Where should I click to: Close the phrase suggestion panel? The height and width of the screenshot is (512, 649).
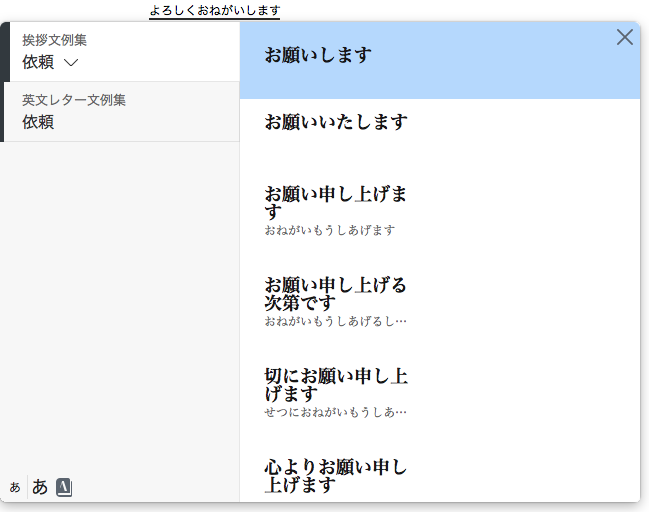pos(625,37)
